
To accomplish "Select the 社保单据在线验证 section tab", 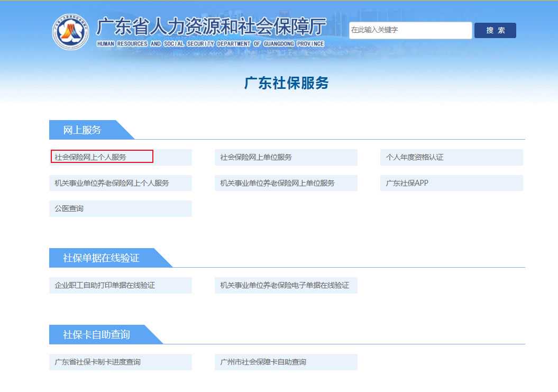I will pyautogui.click(x=102, y=258).
